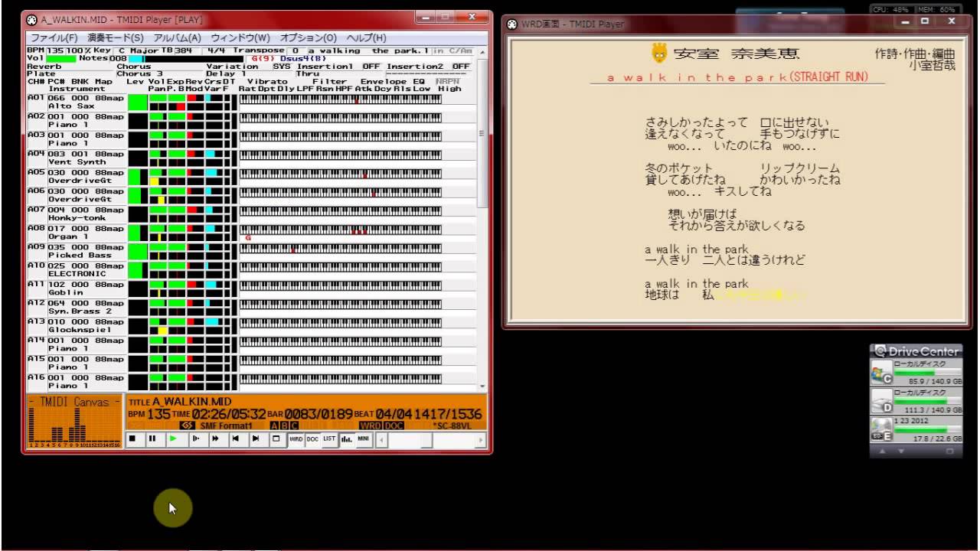Viewport: 980px width, 551px height.
Task: Click the BPM 135 value in header
Action: pyautogui.click(x=56, y=51)
